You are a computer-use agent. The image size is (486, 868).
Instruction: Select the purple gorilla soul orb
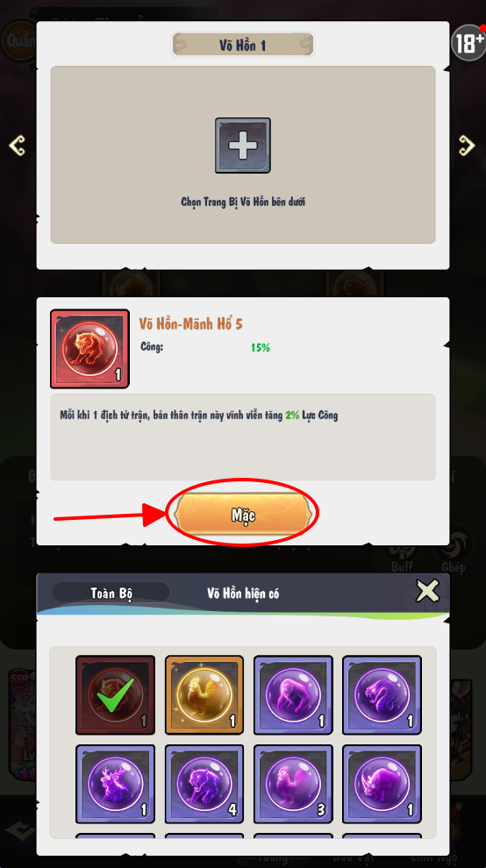(x=293, y=694)
